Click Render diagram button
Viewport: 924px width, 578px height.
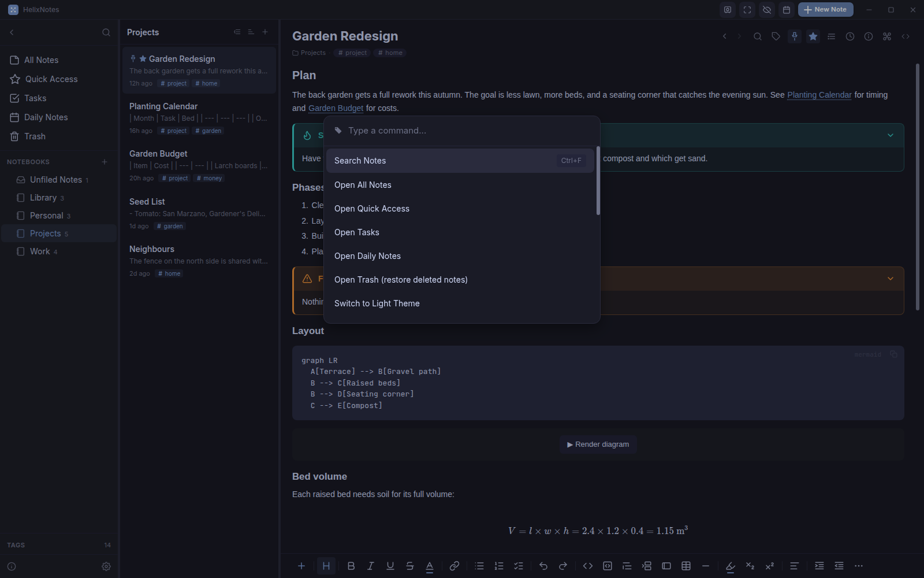[598, 444]
